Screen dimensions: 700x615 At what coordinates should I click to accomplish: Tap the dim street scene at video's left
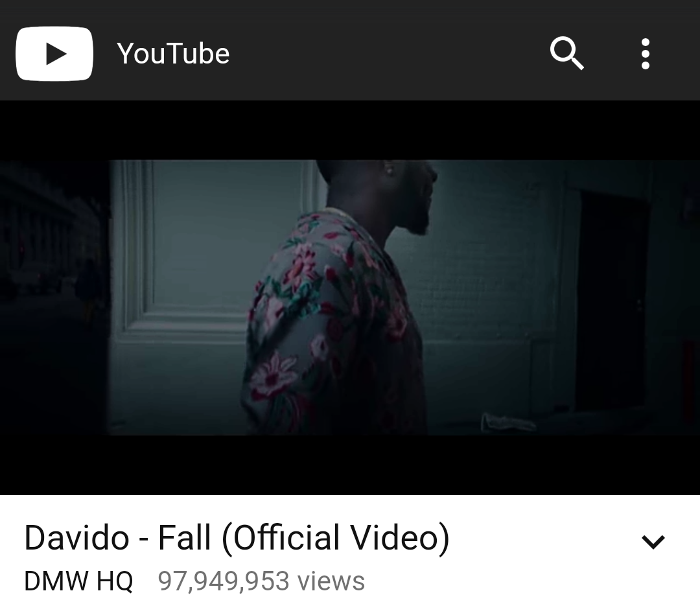(x=54, y=297)
